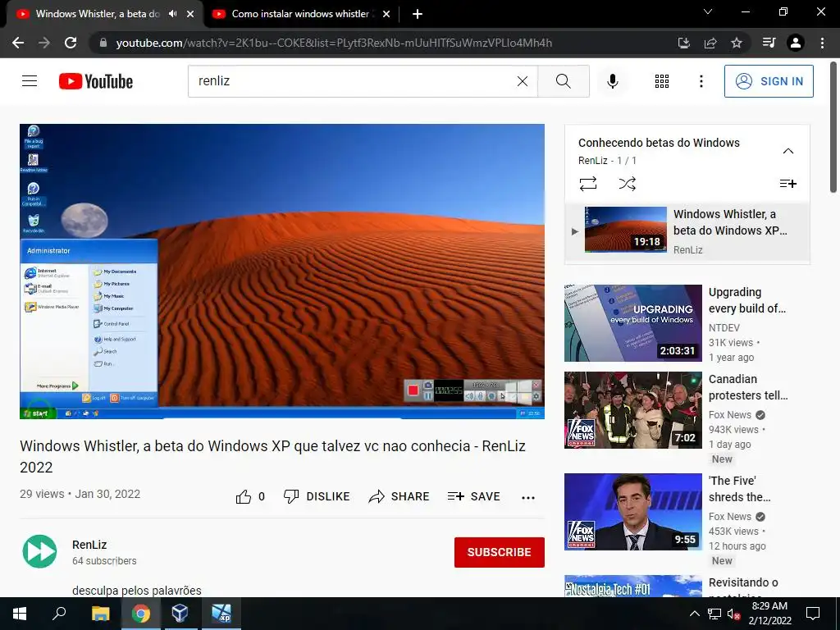The width and height of the screenshot is (840, 630).
Task: Open the Upgrading every build of Windows thumbnail
Action: coord(633,323)
